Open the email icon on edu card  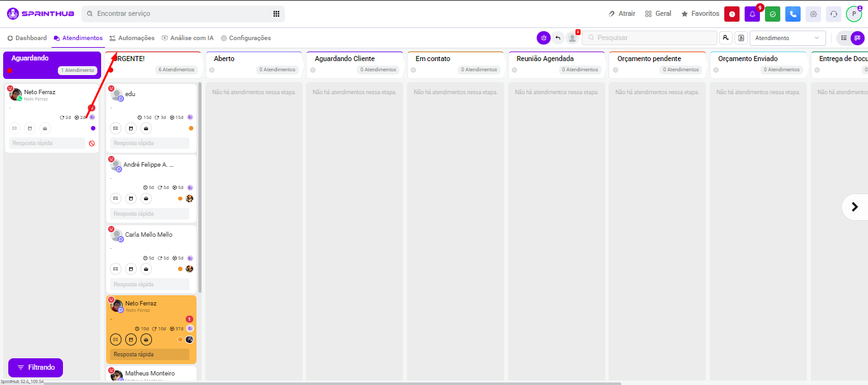pos(116,128)
